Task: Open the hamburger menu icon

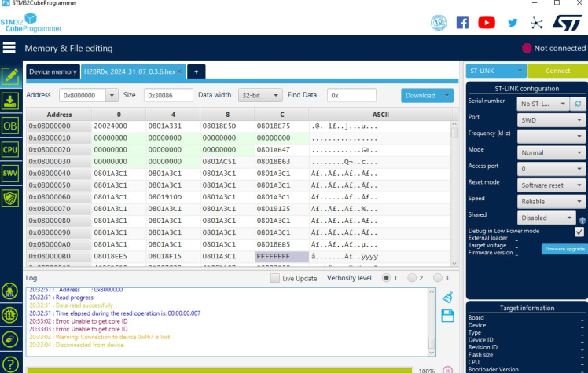Action: (9, 47)
